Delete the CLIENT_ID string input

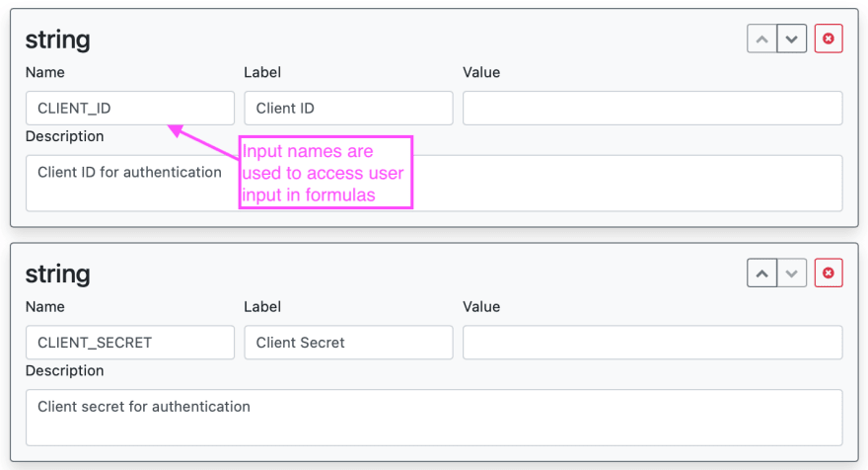(829, 39)
